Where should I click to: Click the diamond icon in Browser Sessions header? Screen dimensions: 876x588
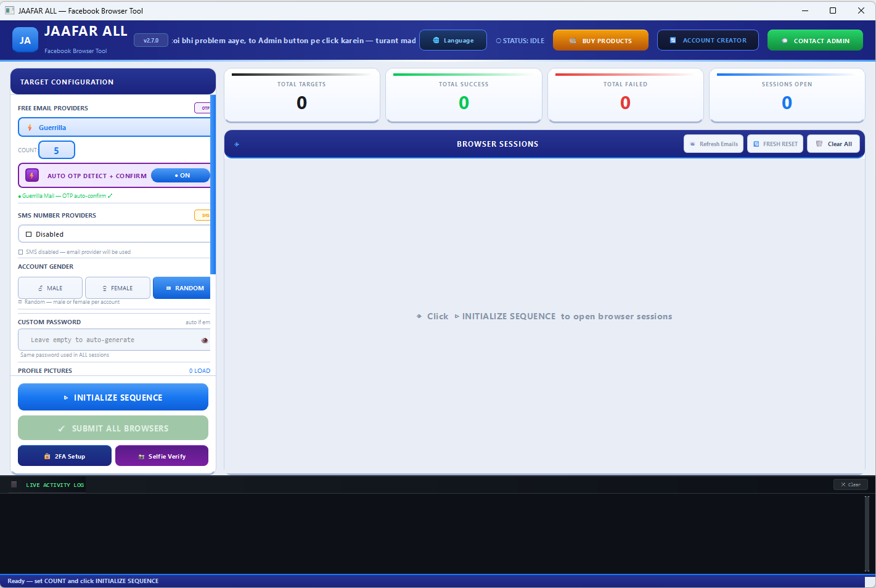click(x=237, y=144)
